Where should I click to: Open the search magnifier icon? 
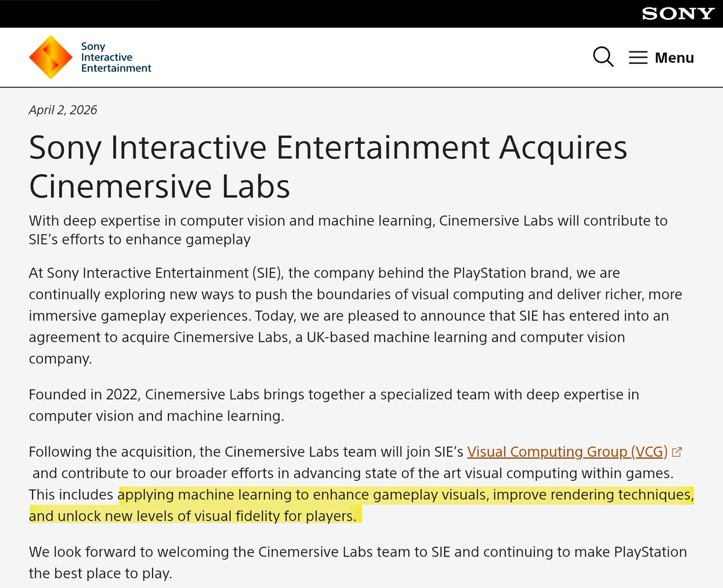603,57
